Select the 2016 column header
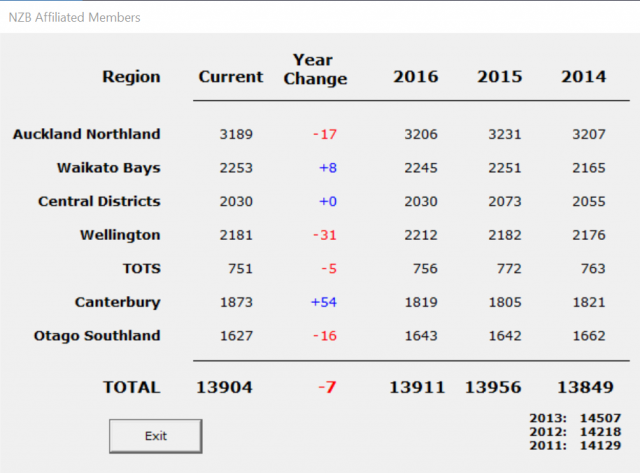This screenshot has width=640, height=473. coord(416,77)
